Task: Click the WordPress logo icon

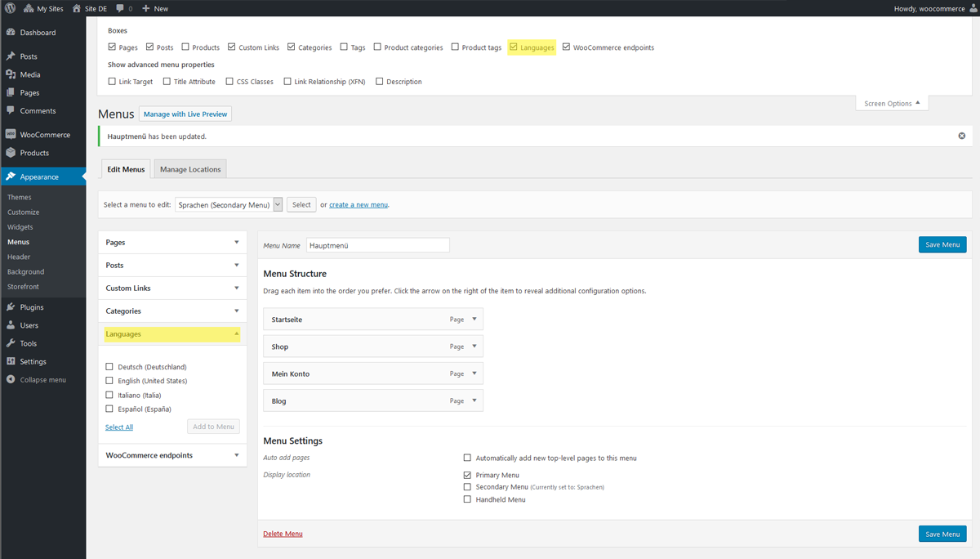Action: coord(11,8)
